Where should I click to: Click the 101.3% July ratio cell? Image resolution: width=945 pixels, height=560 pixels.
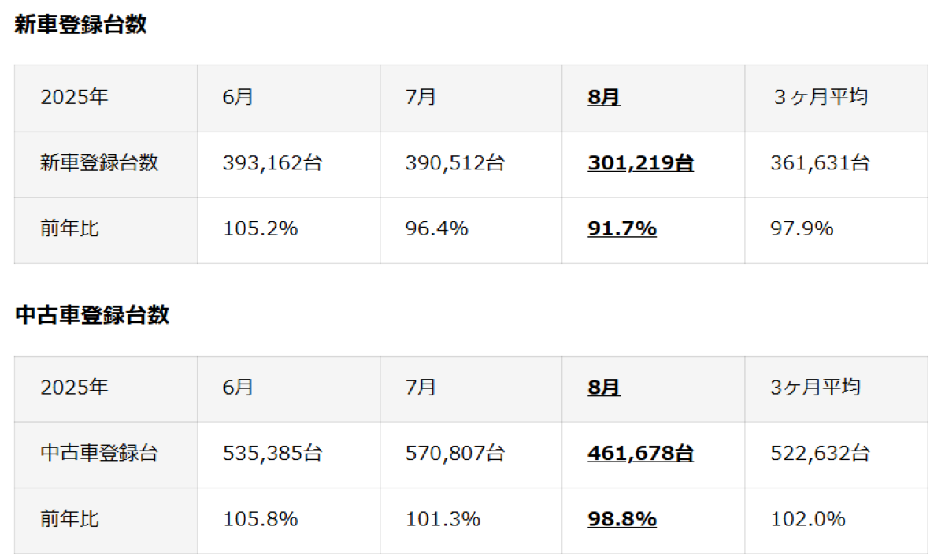coord(471,520)
